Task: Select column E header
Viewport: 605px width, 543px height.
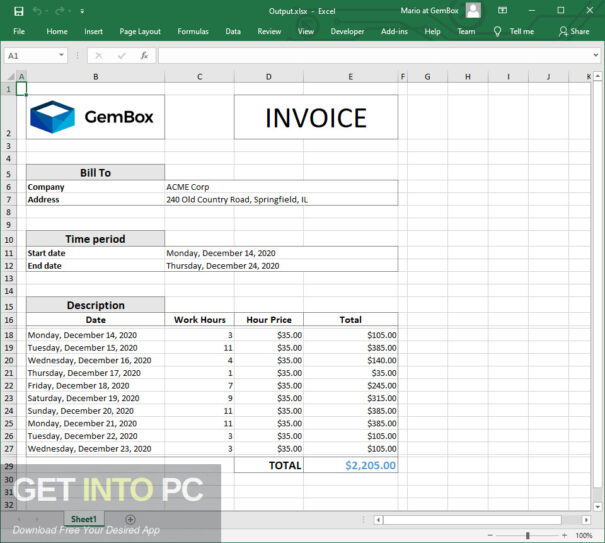Action: (x=350, y=76)
